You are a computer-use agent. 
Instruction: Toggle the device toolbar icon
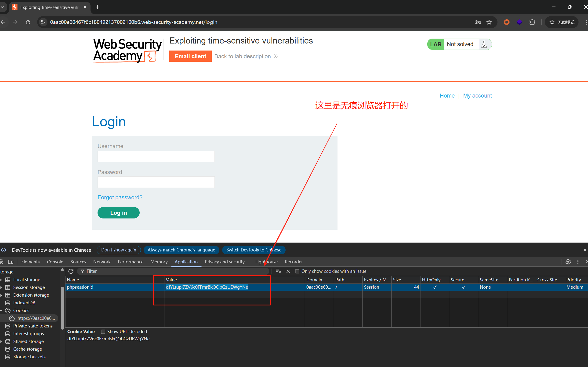[11, 262]
